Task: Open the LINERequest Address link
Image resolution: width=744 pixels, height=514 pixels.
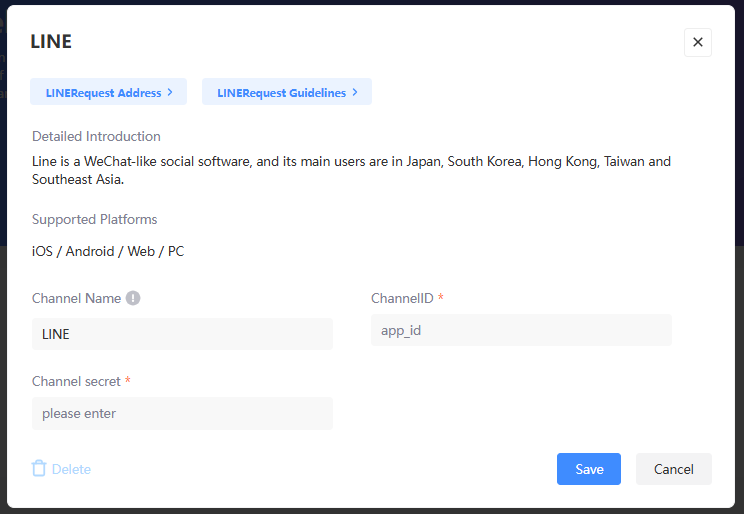Action: (108, 92)
